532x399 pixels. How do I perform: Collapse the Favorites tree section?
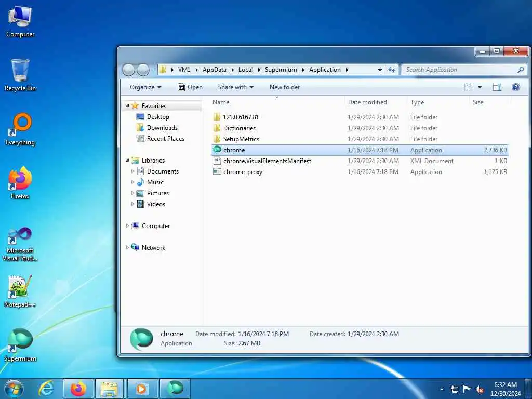127,106
